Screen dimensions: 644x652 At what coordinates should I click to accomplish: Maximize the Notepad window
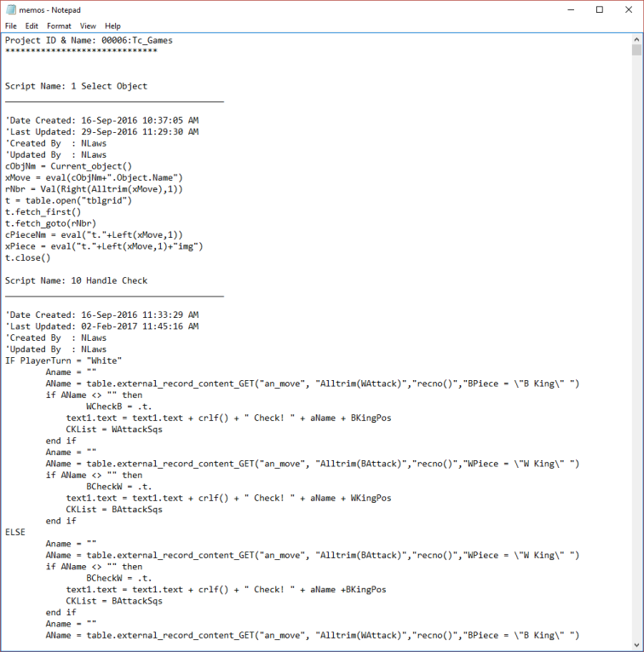599,9
